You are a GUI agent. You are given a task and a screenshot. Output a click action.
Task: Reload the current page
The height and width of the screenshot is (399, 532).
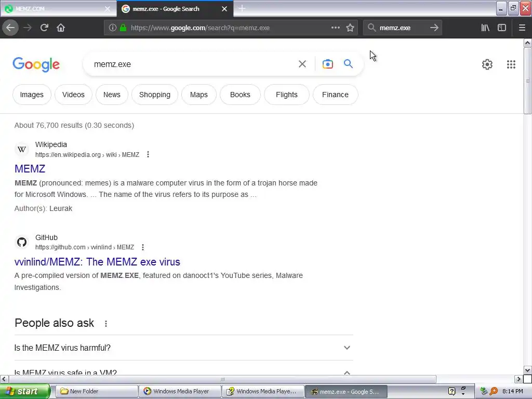click(44, 28)
